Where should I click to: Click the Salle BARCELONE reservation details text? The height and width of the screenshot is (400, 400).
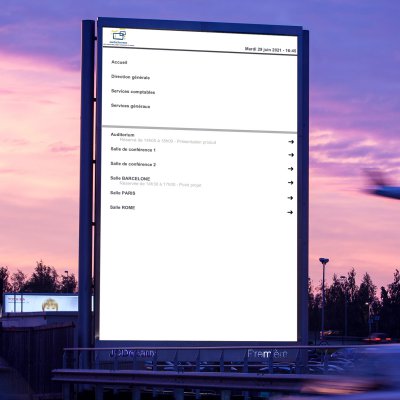(x=161, y=184)
